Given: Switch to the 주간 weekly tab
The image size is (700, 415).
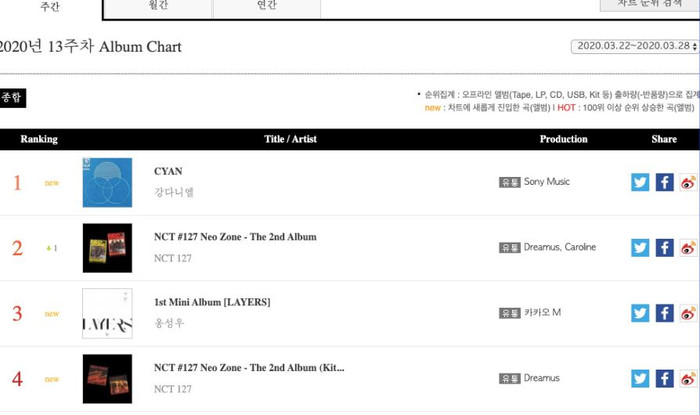Looking at the screenshot, I should (x=50, y=7).
